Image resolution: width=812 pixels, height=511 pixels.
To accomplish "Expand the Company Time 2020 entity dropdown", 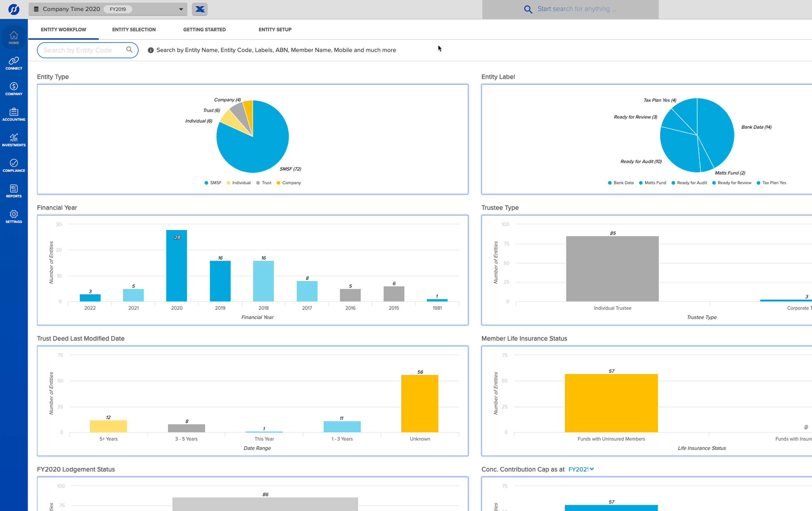I will point(181,9).
